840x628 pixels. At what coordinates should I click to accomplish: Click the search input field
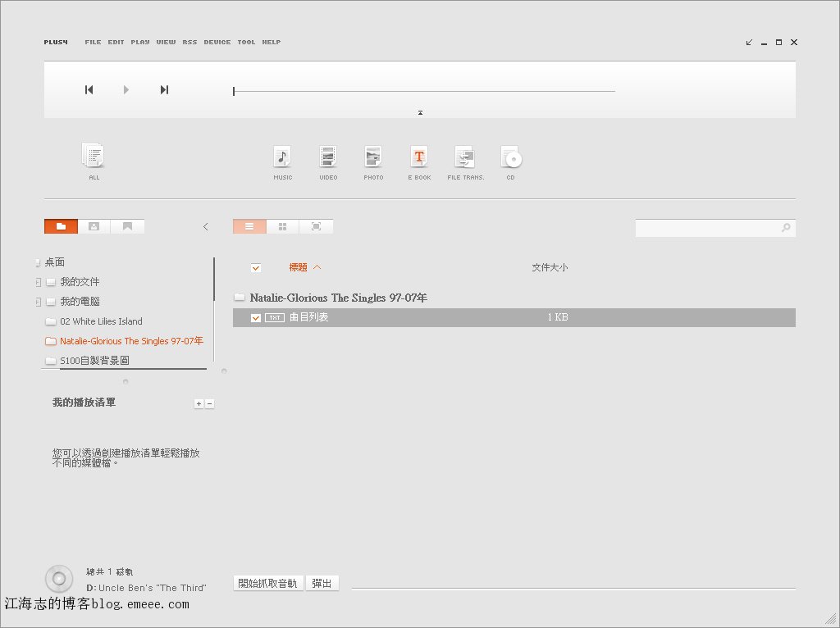[707, 228]
